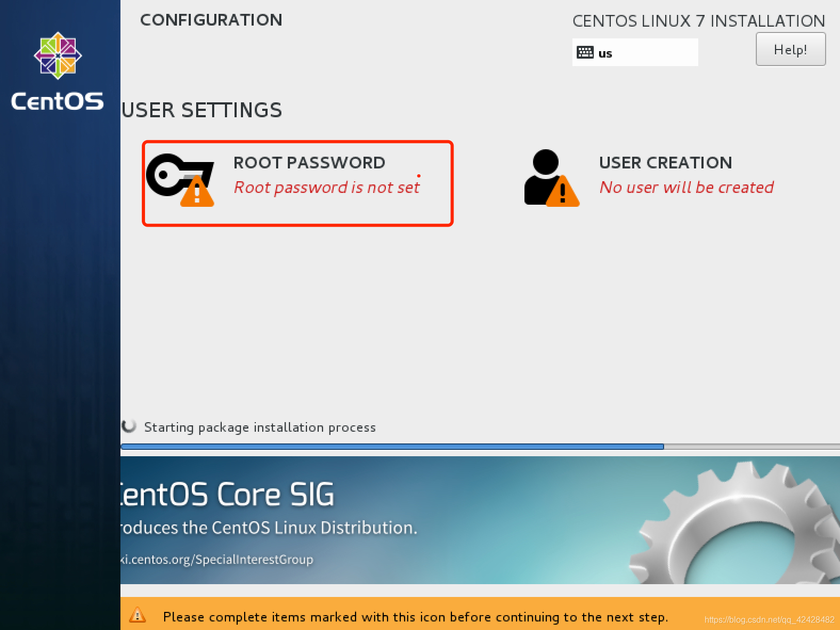
Task: Click the CentOS wordmark under the logo
Action: (x=58, y=101)
